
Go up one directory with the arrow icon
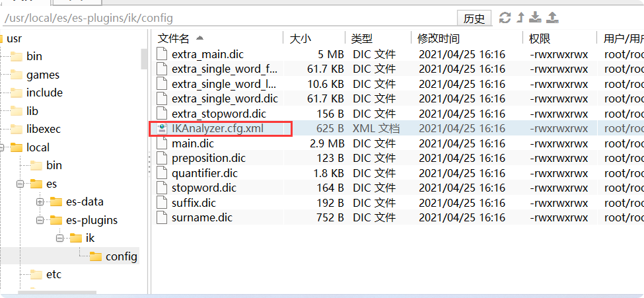pyautogui.click(x=520, y=18)
